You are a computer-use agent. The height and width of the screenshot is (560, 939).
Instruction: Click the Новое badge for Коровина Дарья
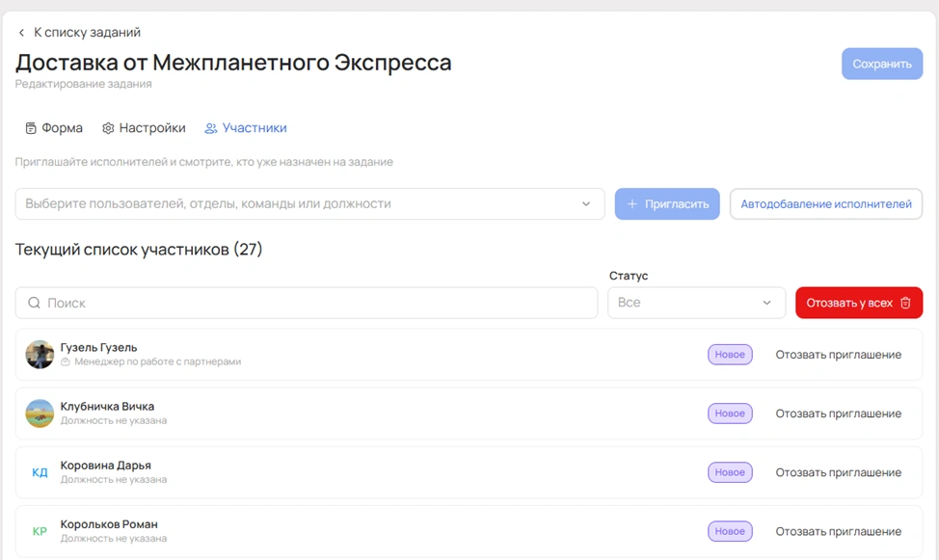pyautogui.click(x=730, y=472)
